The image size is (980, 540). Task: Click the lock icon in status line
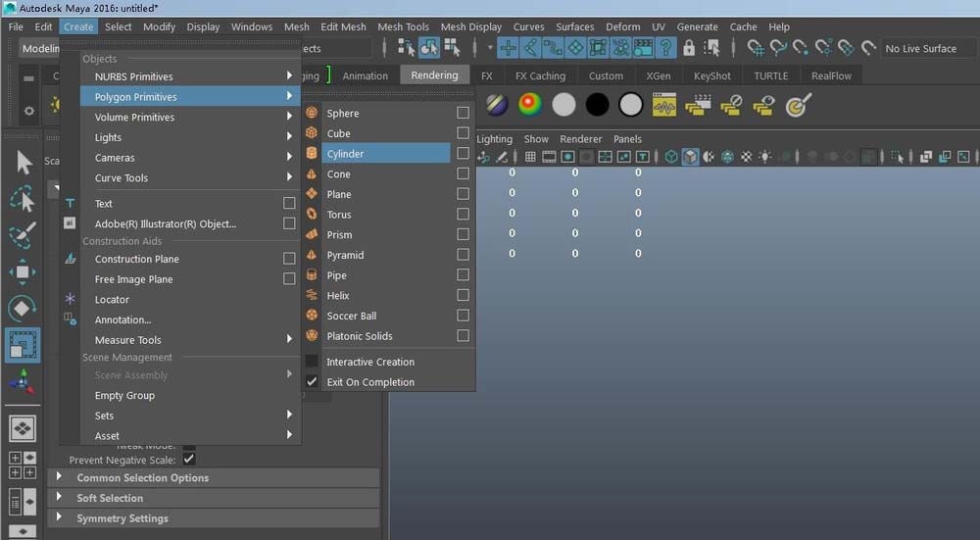(x=689, y=48)
